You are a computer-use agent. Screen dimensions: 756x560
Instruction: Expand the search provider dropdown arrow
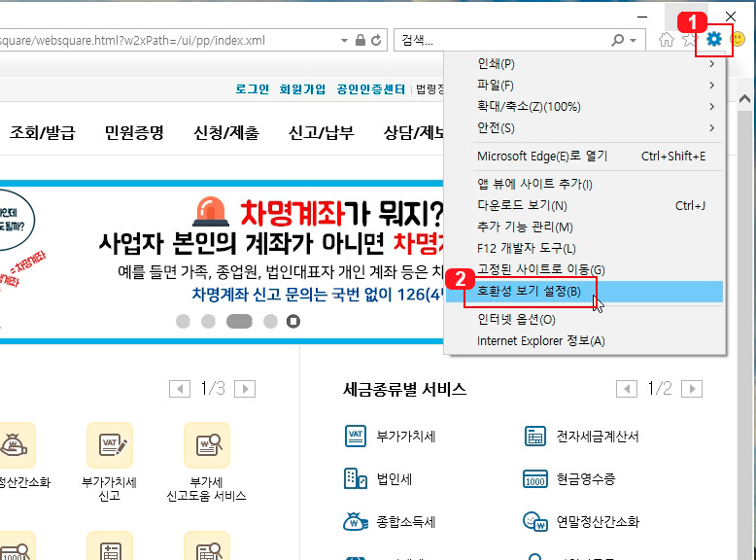point(633,41)
